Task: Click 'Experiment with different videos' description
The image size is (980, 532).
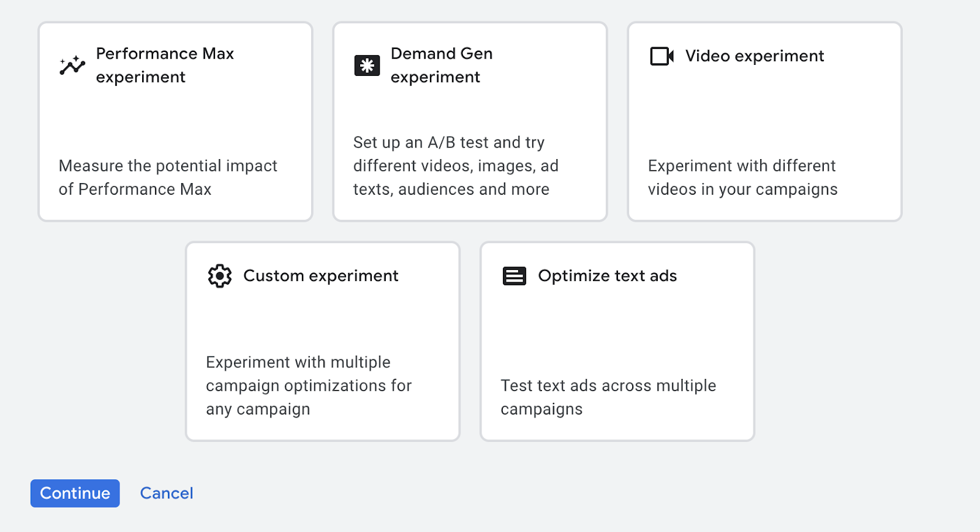Action: (742, 178)
